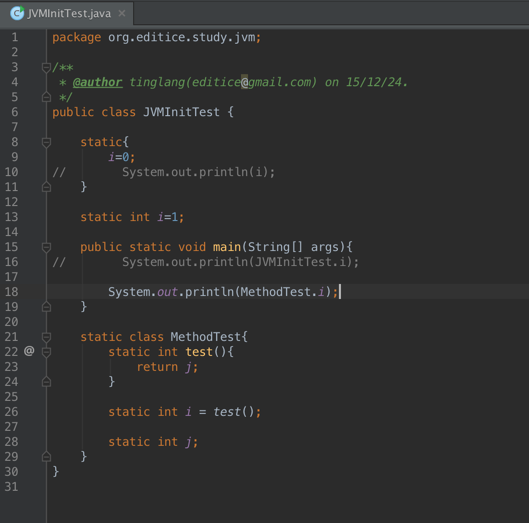Click the main method name on line 15
Screen dimensions: 529x523
[227, 247]
